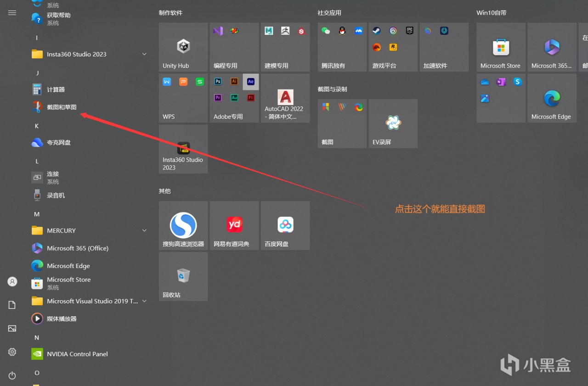Click the Rockstar icon in 游戏平台
Screen dimensions: 588x386
(393, 47)
